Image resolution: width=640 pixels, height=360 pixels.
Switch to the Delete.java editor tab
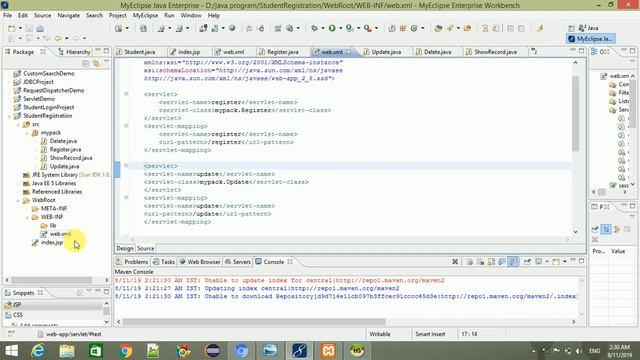(x=434, y=52)
